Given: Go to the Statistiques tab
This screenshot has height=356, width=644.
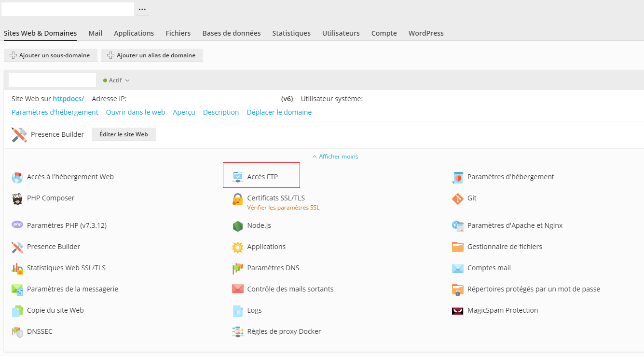Looking at the screenshot, I should 291,33.
